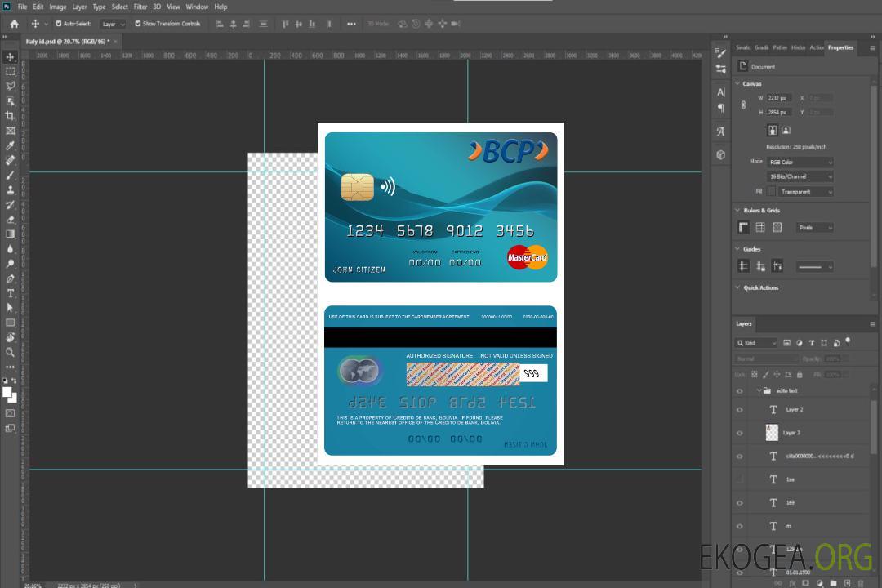Open the Character panel icon

click(x=720, y=91)
